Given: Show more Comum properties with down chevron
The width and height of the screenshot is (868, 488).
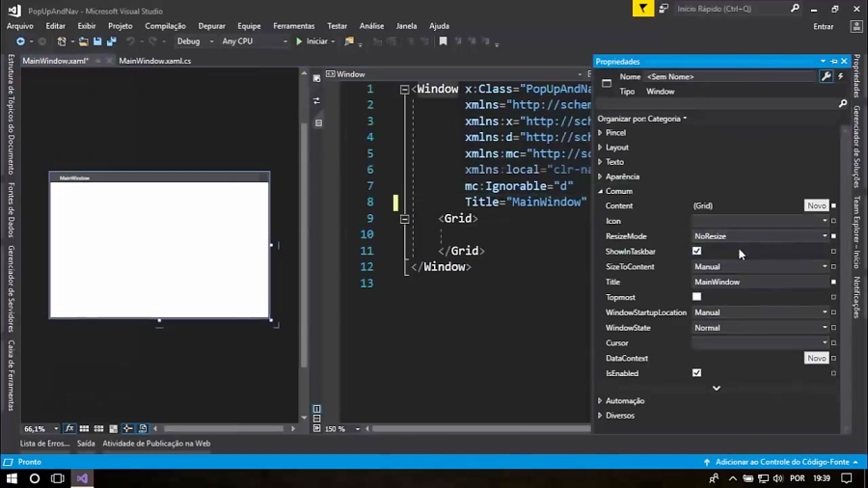Looking at the screenshot, I should (717, 388).
